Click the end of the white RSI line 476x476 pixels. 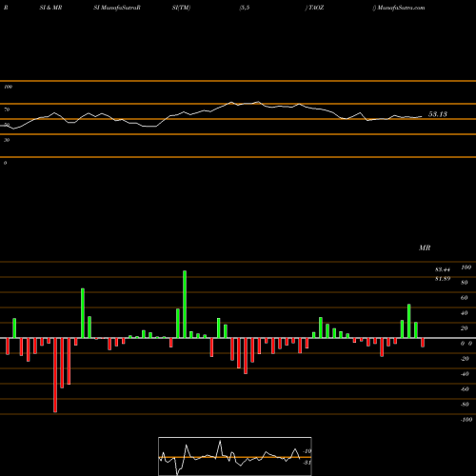coord(422,116)
